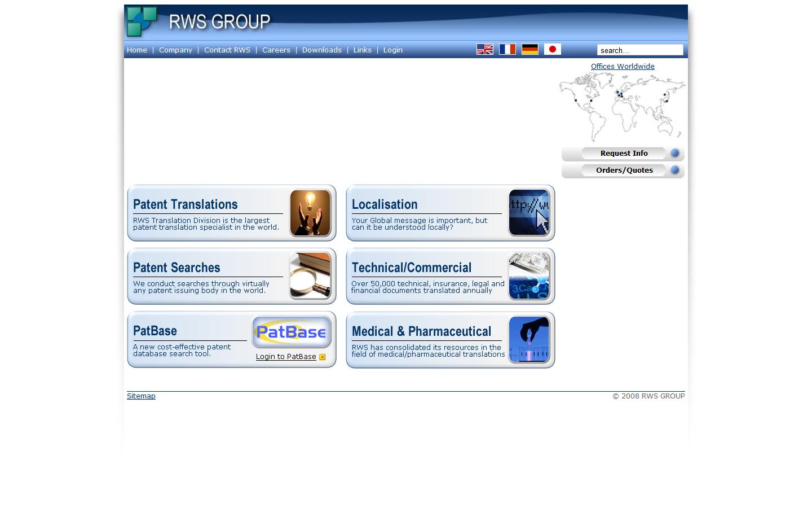Open the Links menu item
812x508 pixels.
(x=363, y=50)
